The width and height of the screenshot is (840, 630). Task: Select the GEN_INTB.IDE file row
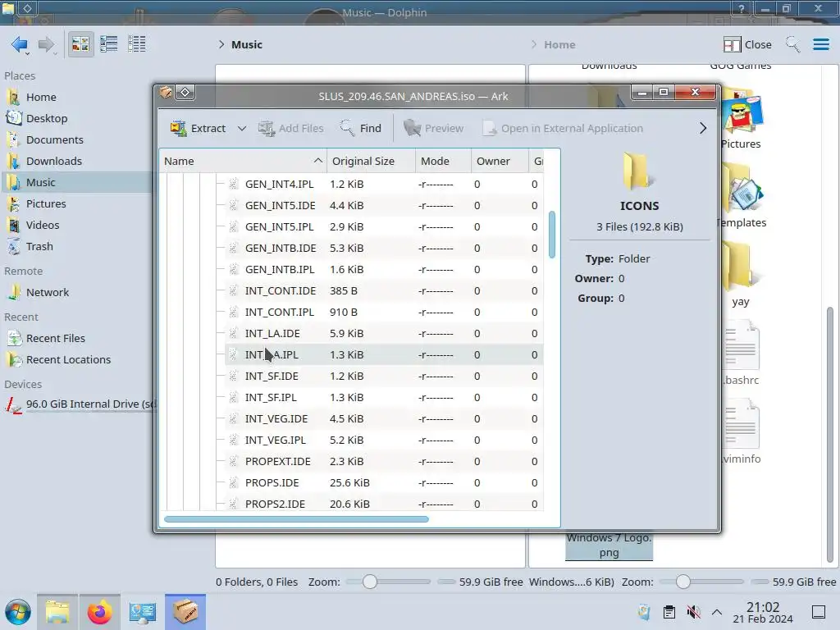[x=384, y=249]
